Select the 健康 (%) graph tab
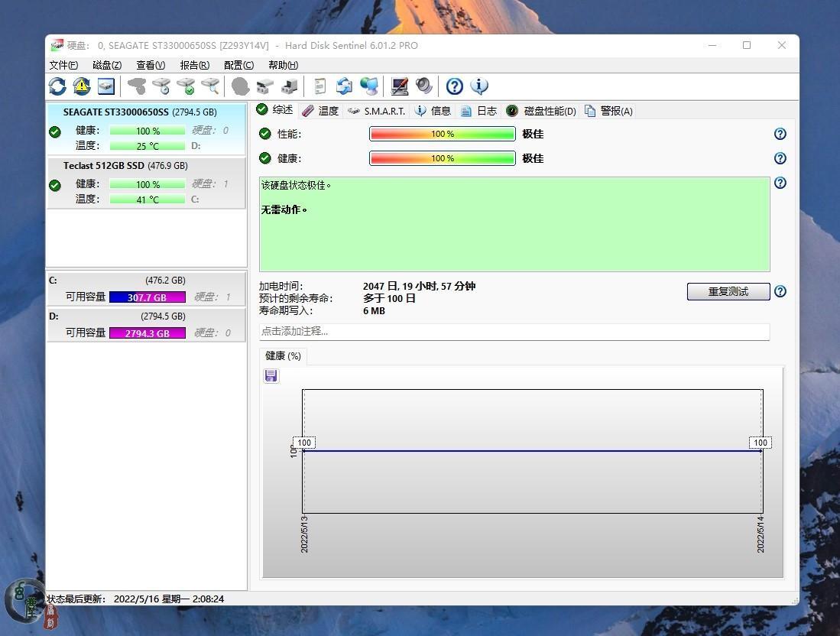The height and width of the screenshot is (636, 840). coord(283,355)
